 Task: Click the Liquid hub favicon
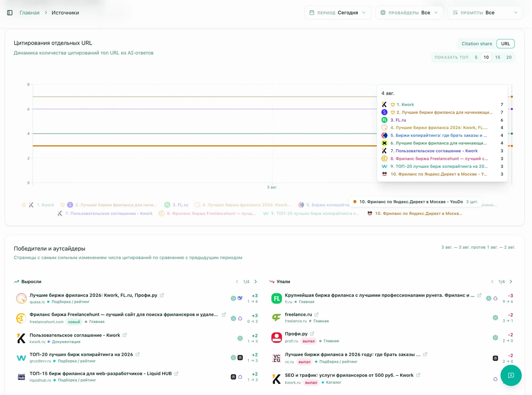coord(21,377)
